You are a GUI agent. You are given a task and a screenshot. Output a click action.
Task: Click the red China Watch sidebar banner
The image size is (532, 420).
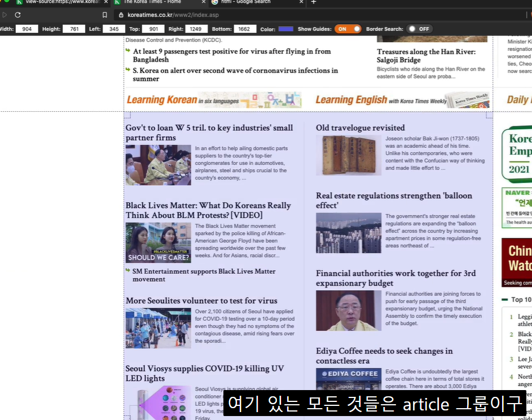coord(517,262)
